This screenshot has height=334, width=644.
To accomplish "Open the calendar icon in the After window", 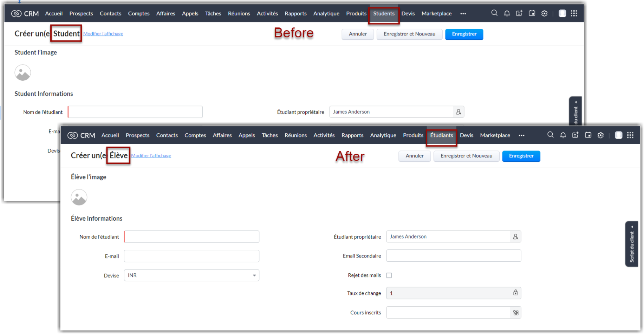I will (588, 135).
